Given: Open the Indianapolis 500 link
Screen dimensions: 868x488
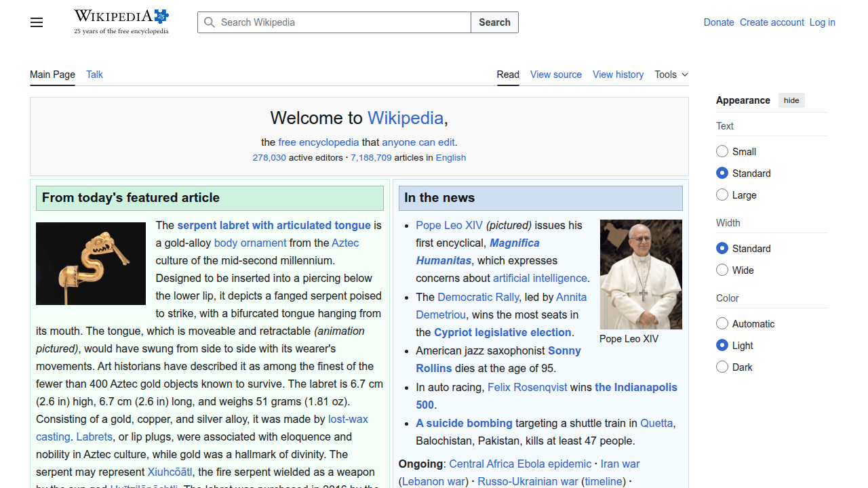Looking at the screenshot, I should 636,387.
